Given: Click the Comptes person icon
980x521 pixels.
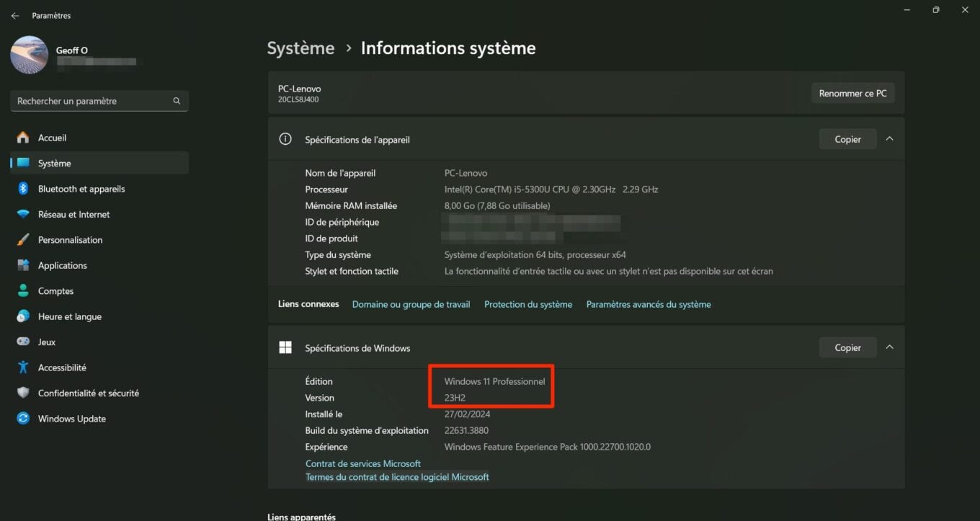Looking at the screenshot, I should coord(23,291).
